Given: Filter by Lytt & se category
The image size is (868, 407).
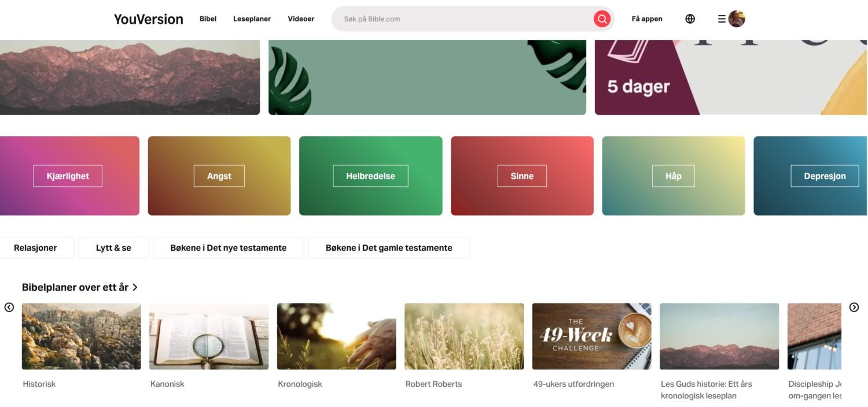Looking at the screenshot, I should tap(113, 248).
